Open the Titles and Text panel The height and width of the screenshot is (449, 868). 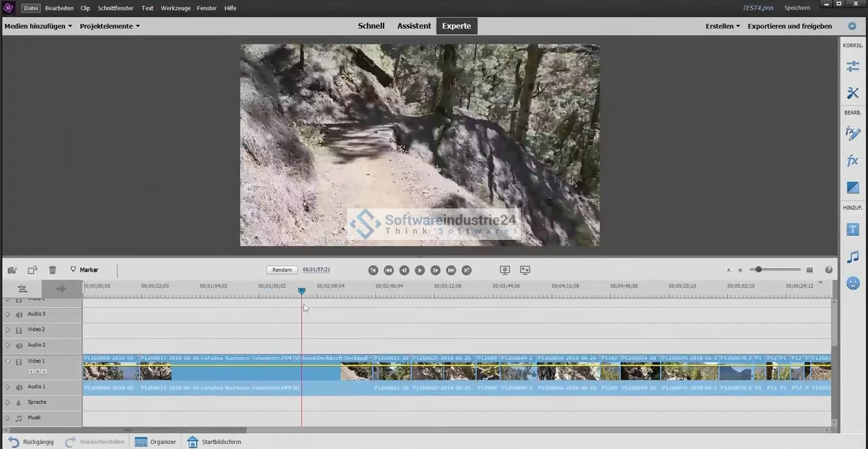click(853, 230)
